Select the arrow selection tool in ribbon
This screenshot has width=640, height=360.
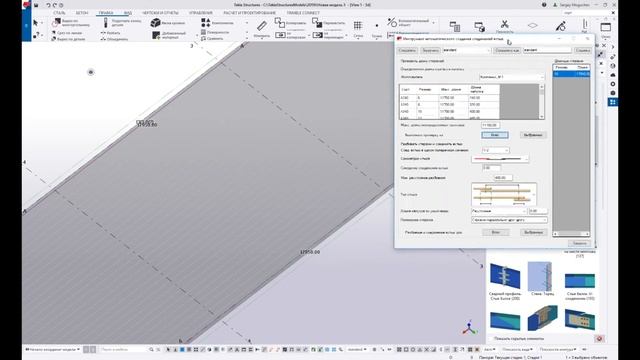pyautogui.click(x=36, y=23)
